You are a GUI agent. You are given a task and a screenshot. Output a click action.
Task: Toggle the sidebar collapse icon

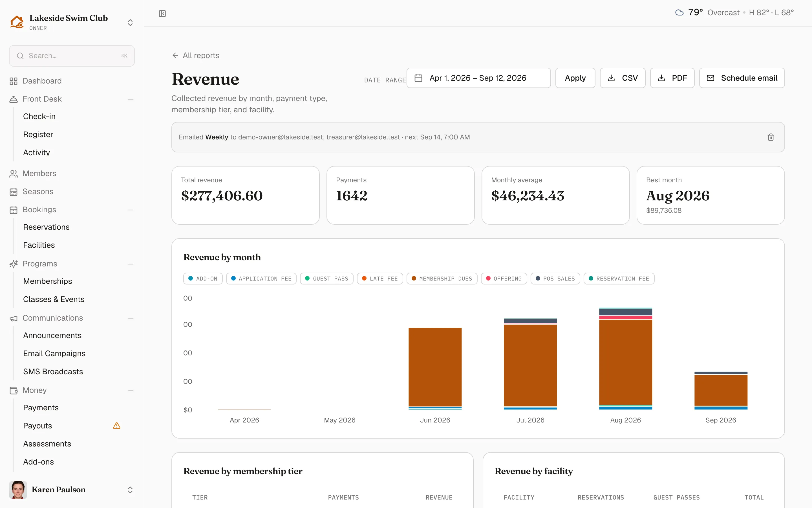[x=162, y=14]
